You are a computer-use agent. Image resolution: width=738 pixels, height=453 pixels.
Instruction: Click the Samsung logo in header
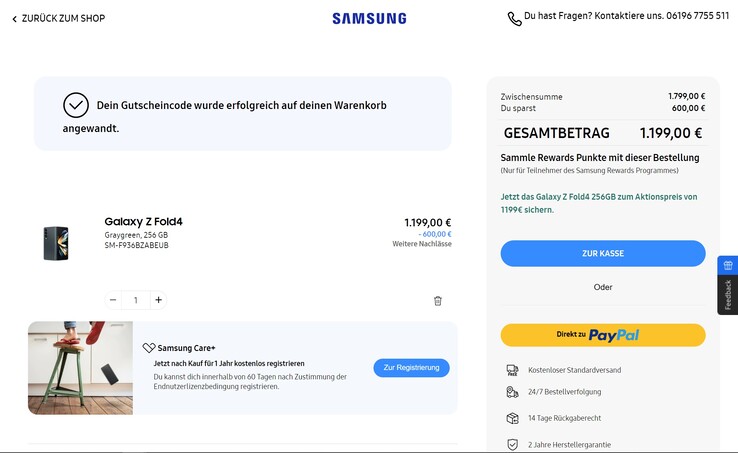[x=369, y=18]
